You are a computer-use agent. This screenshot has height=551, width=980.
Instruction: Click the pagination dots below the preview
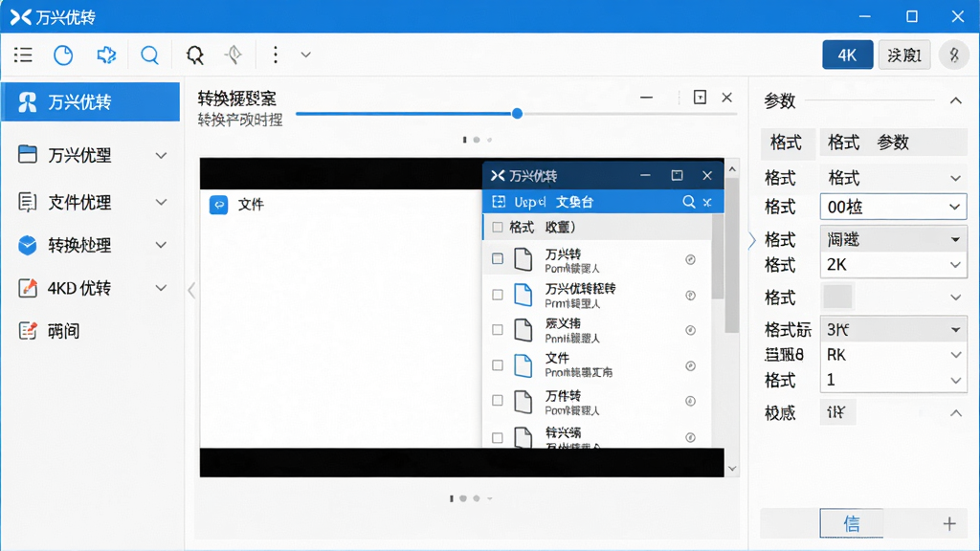(471, 498)
